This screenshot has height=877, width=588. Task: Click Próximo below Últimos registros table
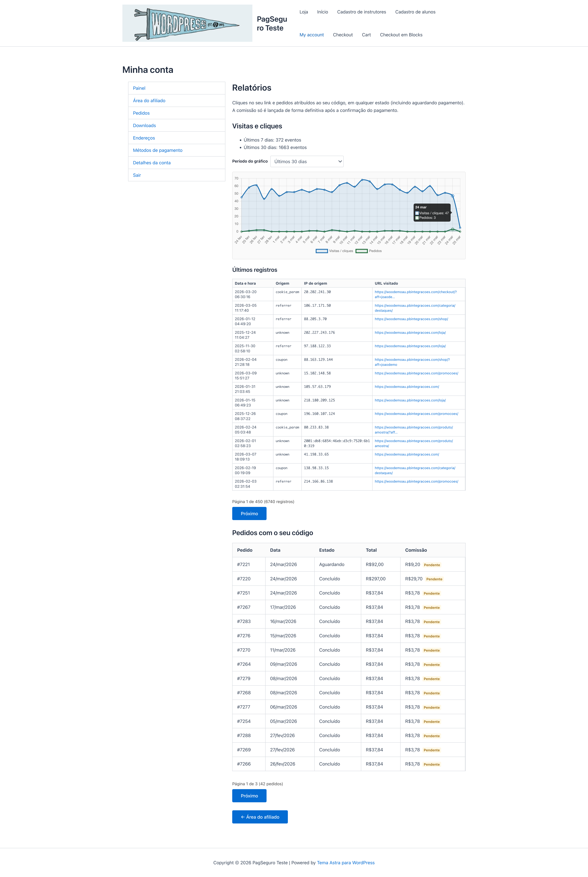(249, 513)
